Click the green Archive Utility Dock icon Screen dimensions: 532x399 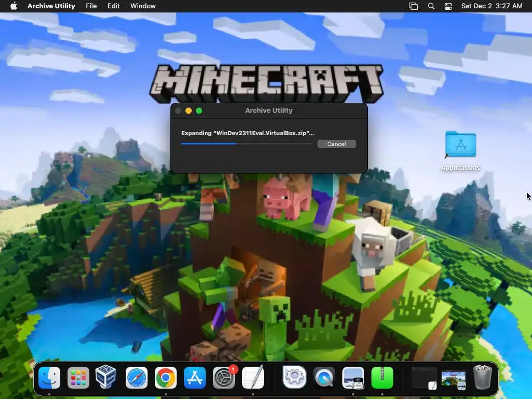click(382, 377)
